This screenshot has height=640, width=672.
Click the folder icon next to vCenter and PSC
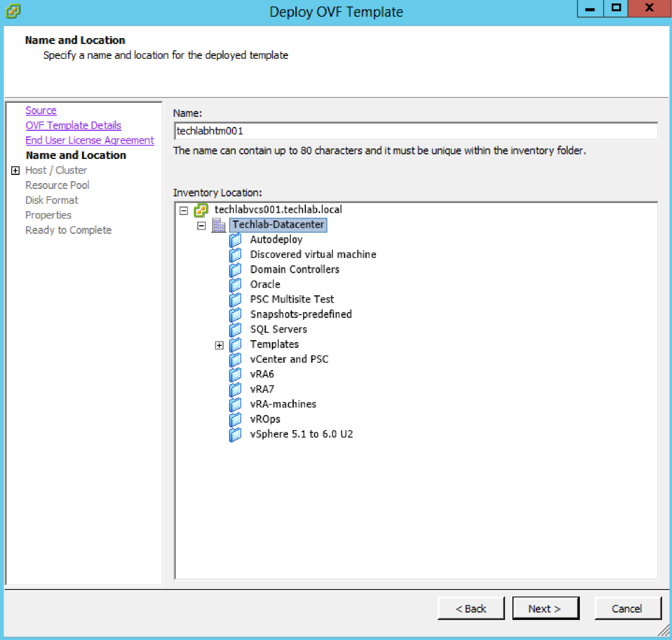(235, 359)
